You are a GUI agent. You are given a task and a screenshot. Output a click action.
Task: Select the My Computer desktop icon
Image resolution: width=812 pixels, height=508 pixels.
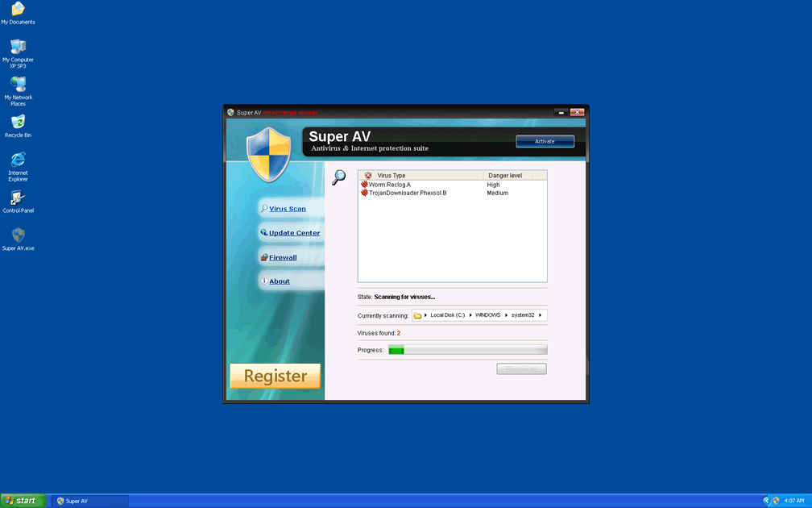18,47
